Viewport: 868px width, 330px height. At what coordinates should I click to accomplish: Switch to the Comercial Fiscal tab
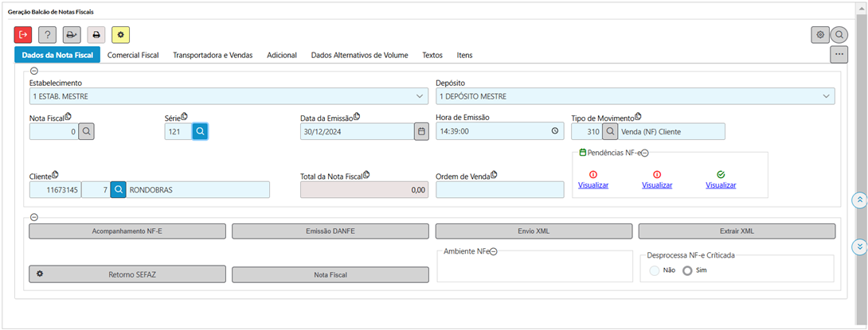133,55
